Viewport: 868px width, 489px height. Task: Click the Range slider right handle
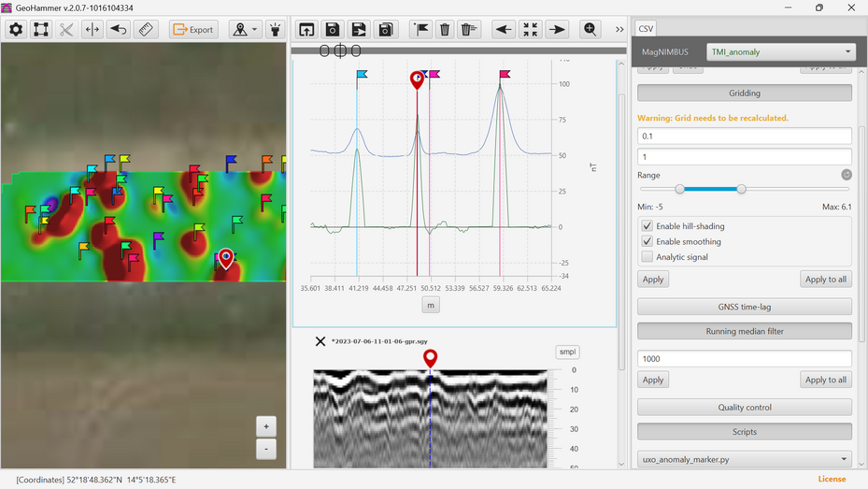click(741, 189)
